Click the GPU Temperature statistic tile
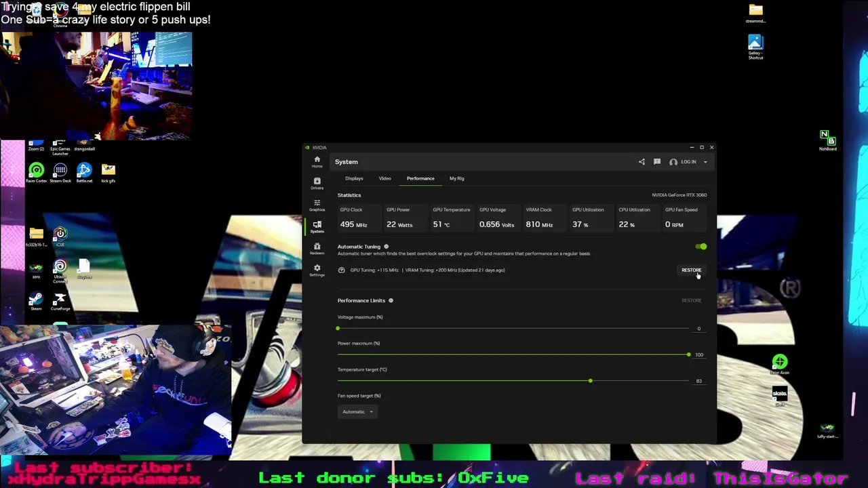The image size is (868, 488). 452,218
